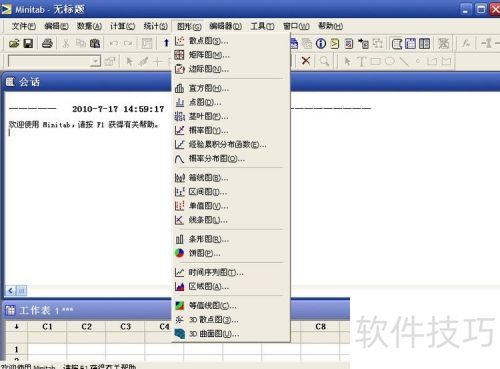Click the Show Worksheet grid icon
The image size is (500, 369).
[410, 44]
